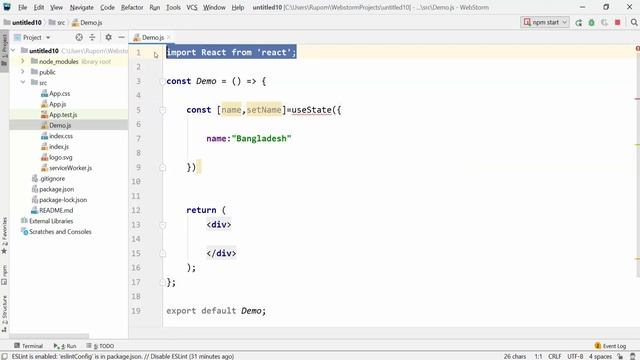Click the untitled10 breadcrumb
The image size is (640, 360).
point(23,22)
